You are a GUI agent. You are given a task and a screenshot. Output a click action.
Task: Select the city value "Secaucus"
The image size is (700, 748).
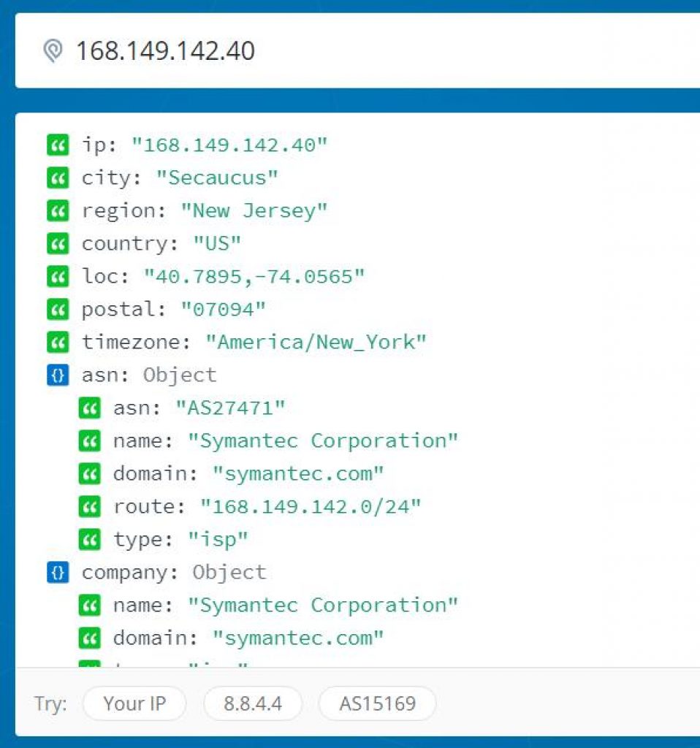(217, 178)
